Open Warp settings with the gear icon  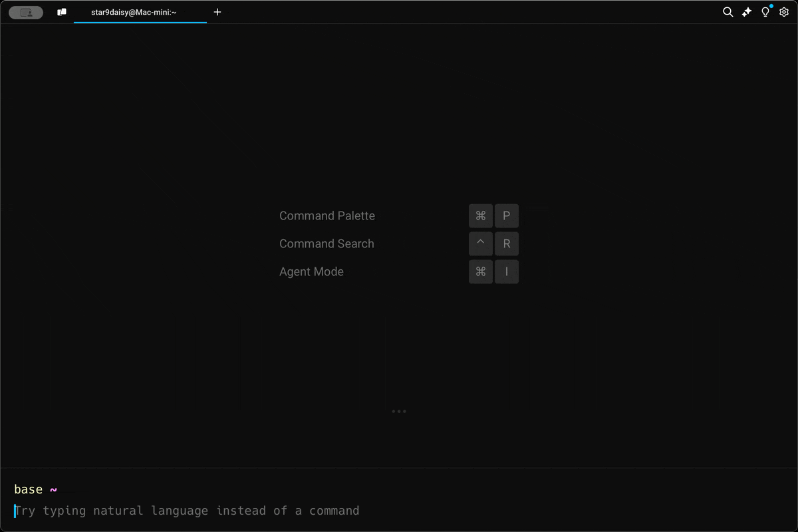(783, 12)
